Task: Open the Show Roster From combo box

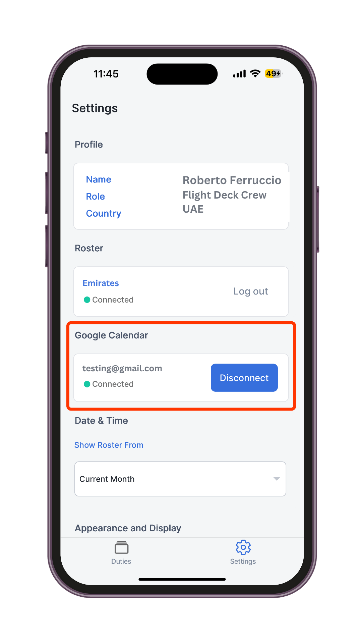Action: 180,479
